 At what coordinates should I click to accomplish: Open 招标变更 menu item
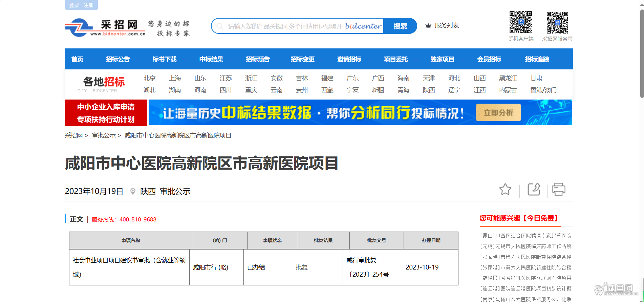pos(303,59)
